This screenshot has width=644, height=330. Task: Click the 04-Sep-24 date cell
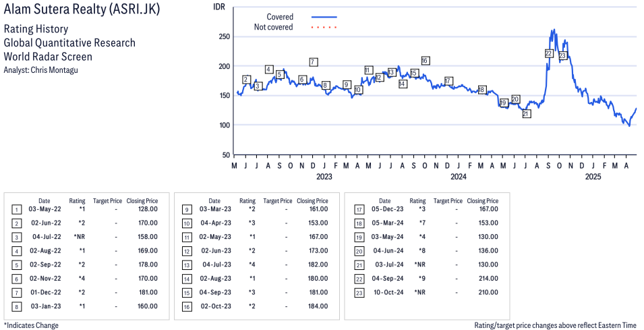tap(388, 279)
